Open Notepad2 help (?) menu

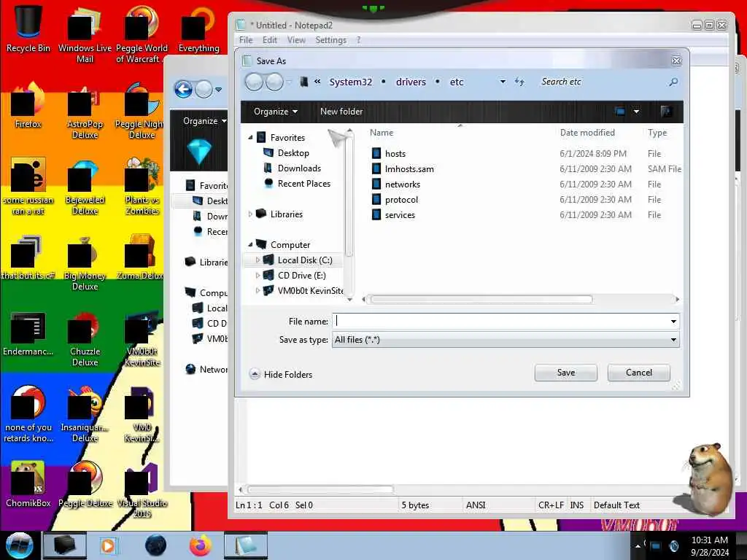[x=359, y=40]
